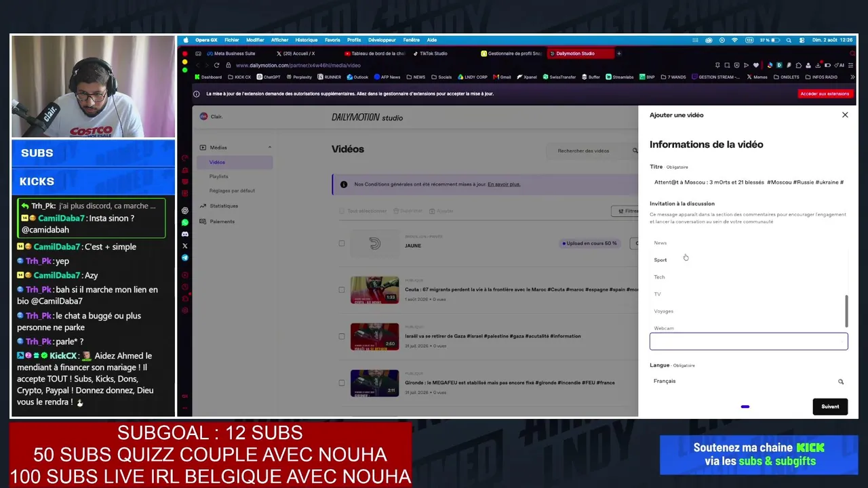Open the Gironde MEGAFEU video thumbnail

tap(374, 382)
